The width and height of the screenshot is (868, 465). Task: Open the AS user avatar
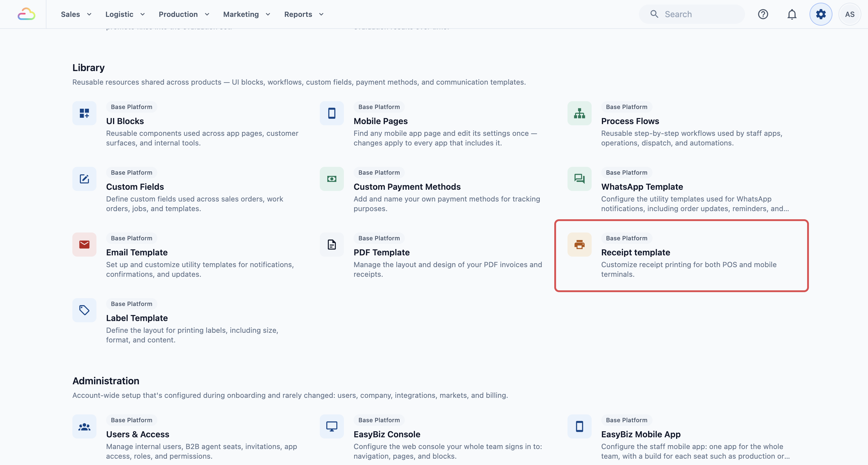[850, 14]
